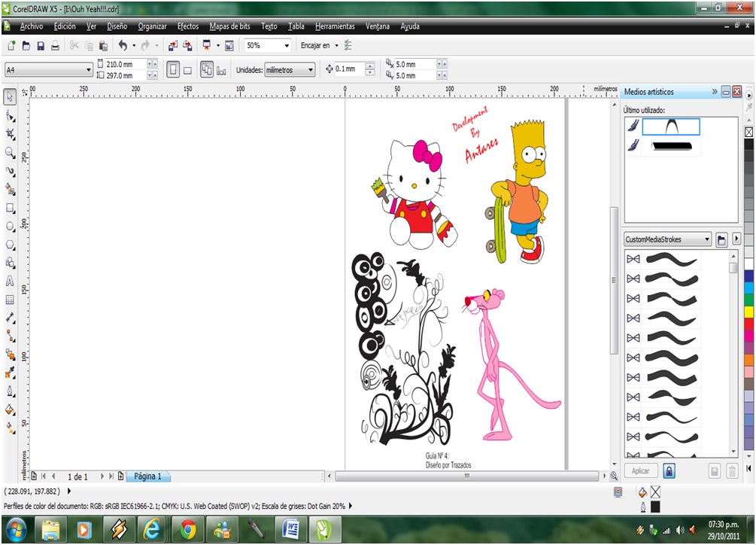The width and height of the screenshot is (756, 545).
Task: Click the delete stroke trash button
Action: 732,470
